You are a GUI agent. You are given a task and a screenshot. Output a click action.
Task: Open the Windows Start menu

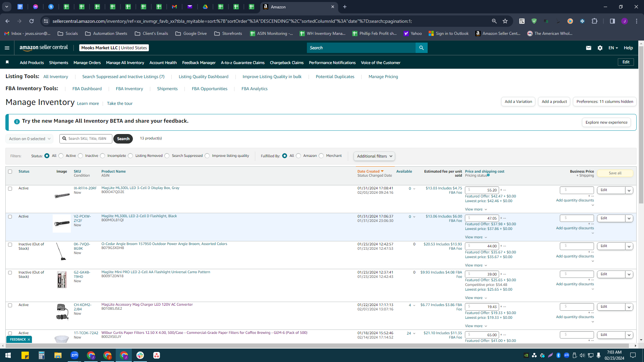[x=8, y=355]
